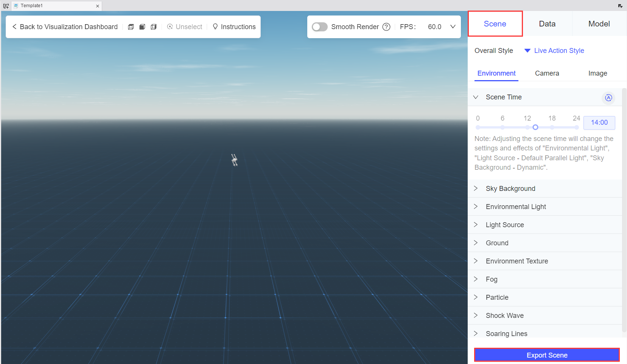Select the first wireframe cube view icon
627x364 pixels.
click(131, 26)
